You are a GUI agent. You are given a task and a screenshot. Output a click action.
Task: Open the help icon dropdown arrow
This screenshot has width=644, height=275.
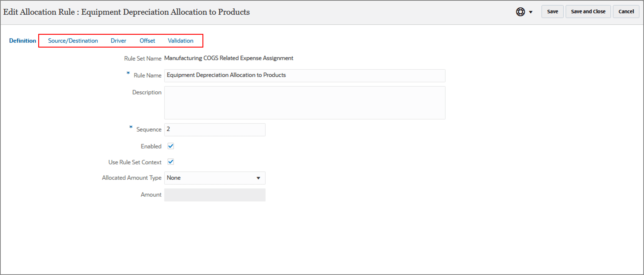click(x=531, y=12)
